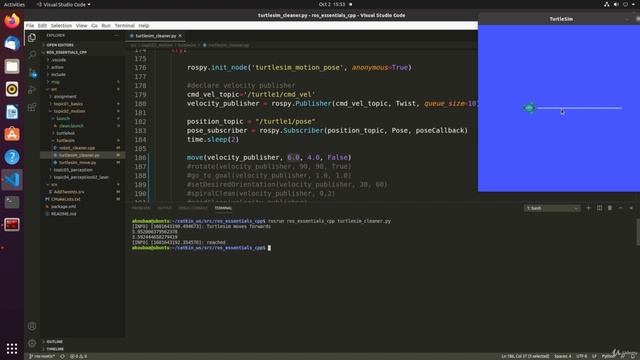Open the Edit menu

[42, 25]
